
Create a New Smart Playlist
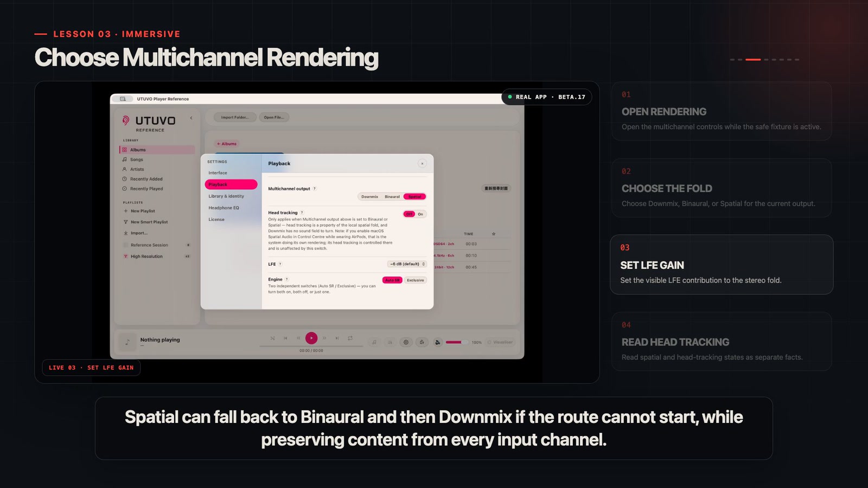point(157,222)
